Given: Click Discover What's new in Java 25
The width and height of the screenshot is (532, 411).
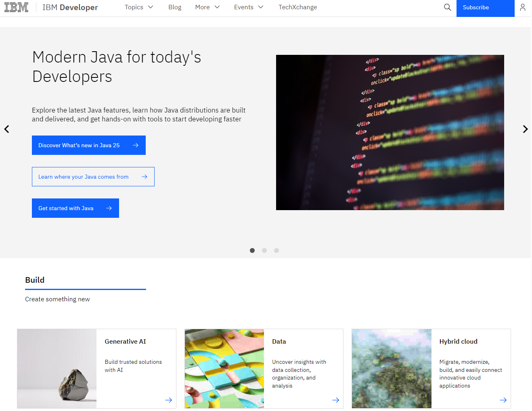Looking at the screenshot, I should coord(88,145).
